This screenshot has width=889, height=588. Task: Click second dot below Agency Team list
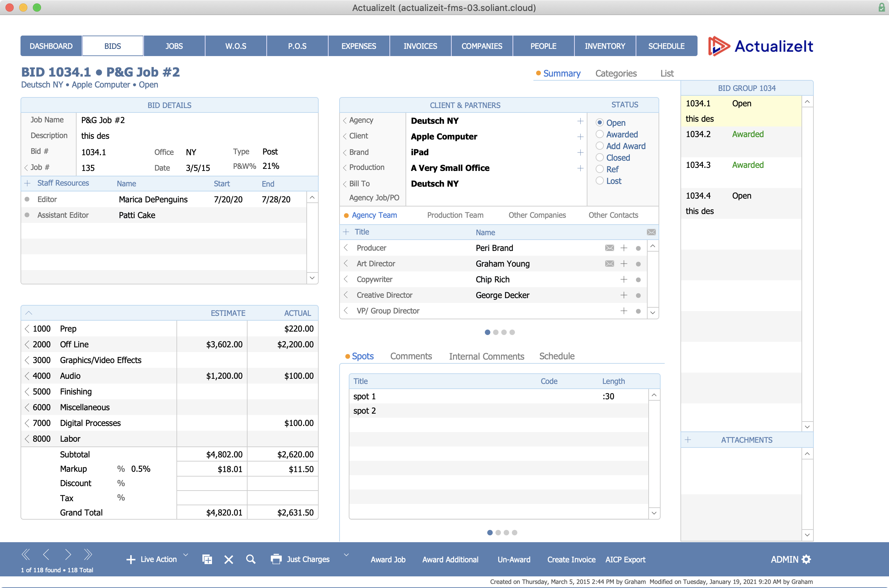click(x=496, y=332)
